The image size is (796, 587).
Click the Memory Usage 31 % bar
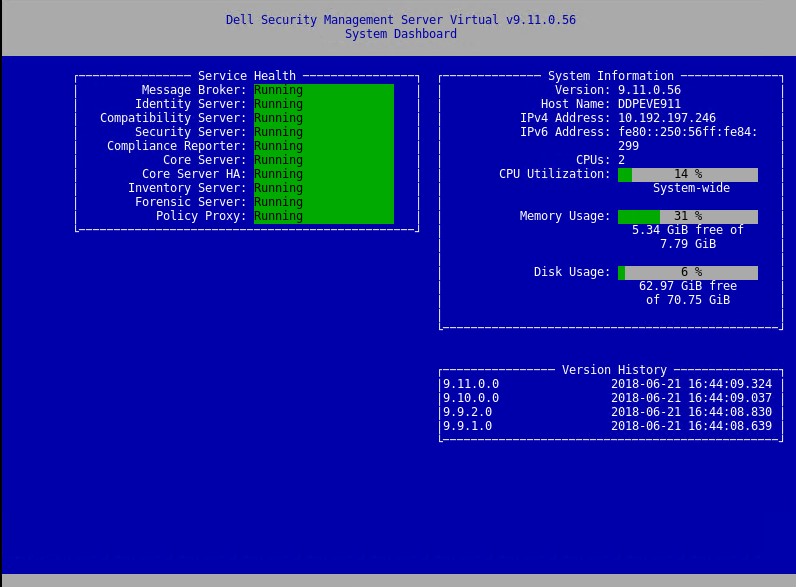pyautogui.click(x=688, y=217)
